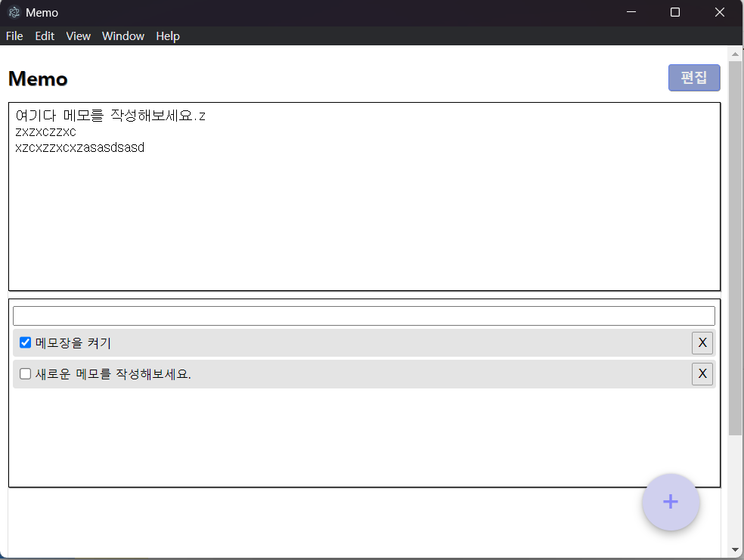This screenshot has width=744, height=560.
Task: Click the scrollbar down arrow
Action: click(x=736, y=550)
